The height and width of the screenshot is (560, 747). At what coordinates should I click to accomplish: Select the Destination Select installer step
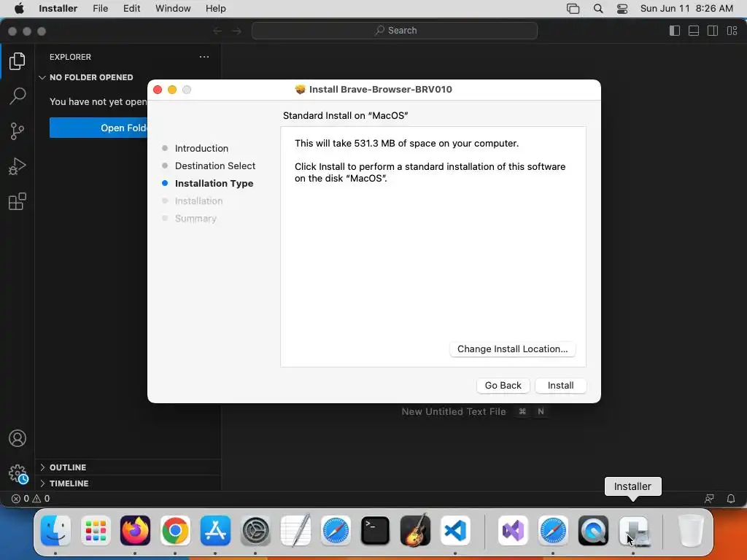(215, 166)
